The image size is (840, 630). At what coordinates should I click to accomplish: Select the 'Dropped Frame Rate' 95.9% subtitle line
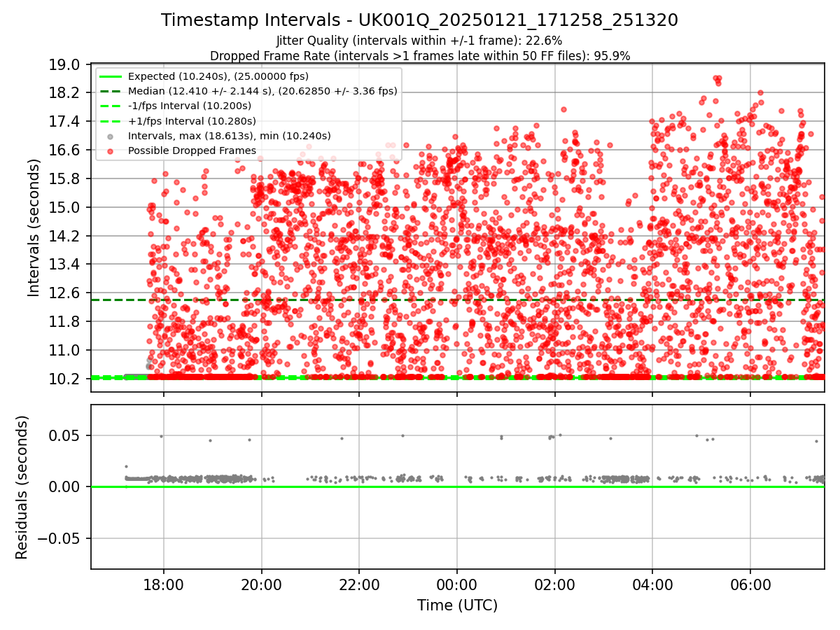click(420, 56)
